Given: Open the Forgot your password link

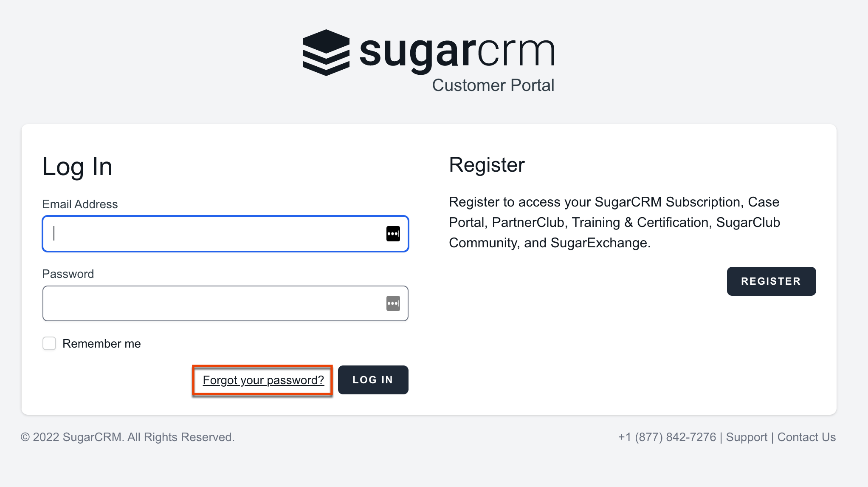Looking at the screenshot, I should 263,380.
